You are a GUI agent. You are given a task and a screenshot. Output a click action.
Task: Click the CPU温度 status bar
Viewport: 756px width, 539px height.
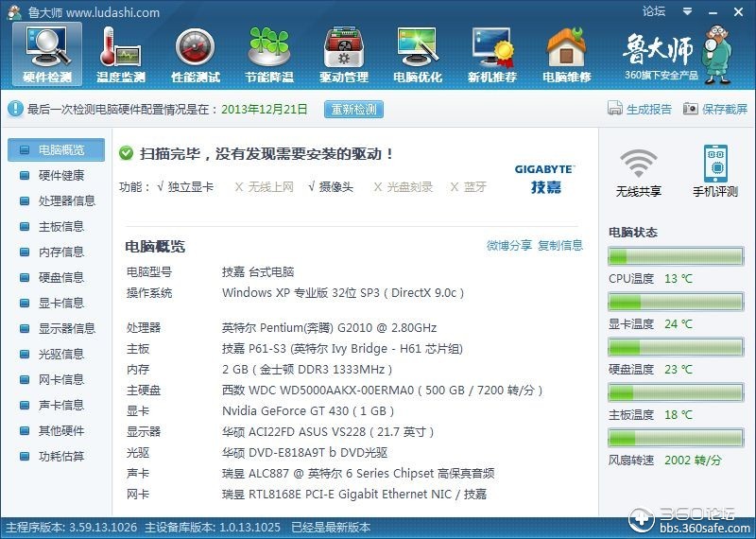(x=676, y=256)
